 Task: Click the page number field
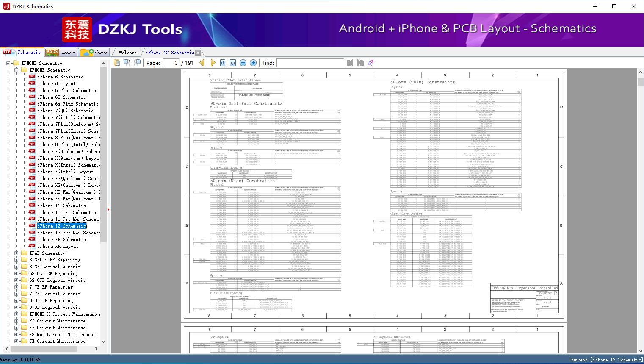pos(171,63)
